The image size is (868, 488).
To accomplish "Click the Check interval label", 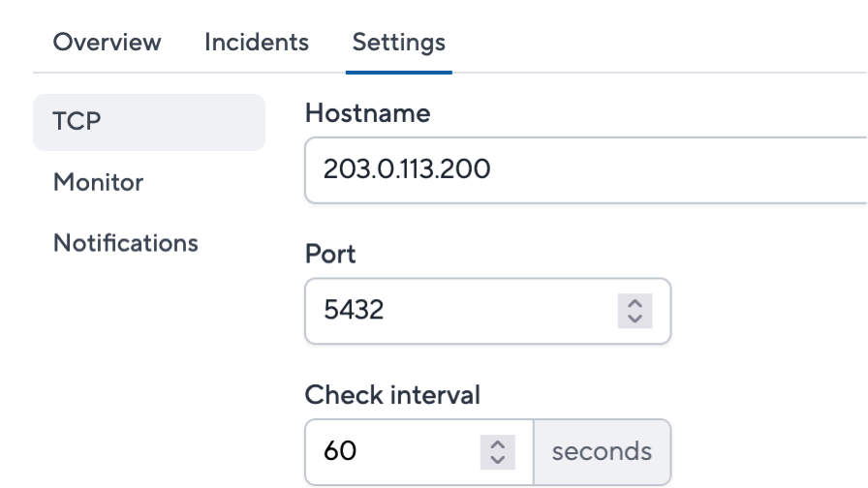I will coord(392,395).
